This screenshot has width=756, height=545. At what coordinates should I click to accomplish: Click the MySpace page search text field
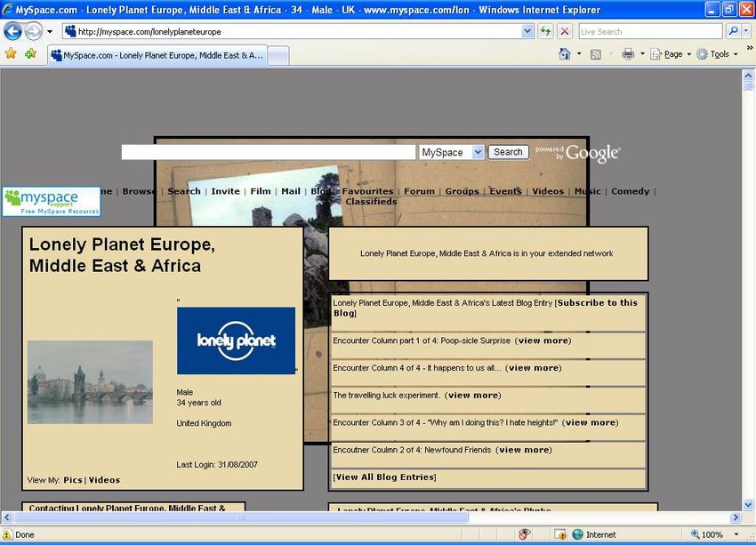268,152
